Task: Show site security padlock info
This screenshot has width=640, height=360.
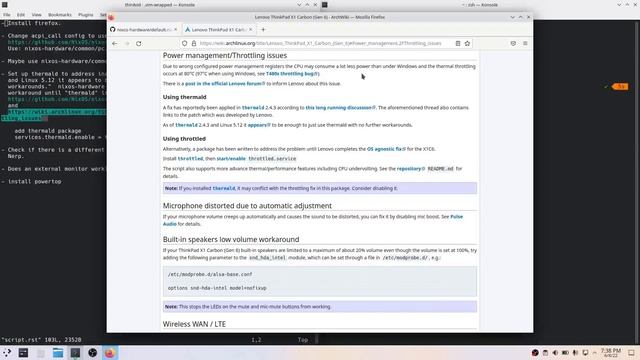Action: coord(194,43)
